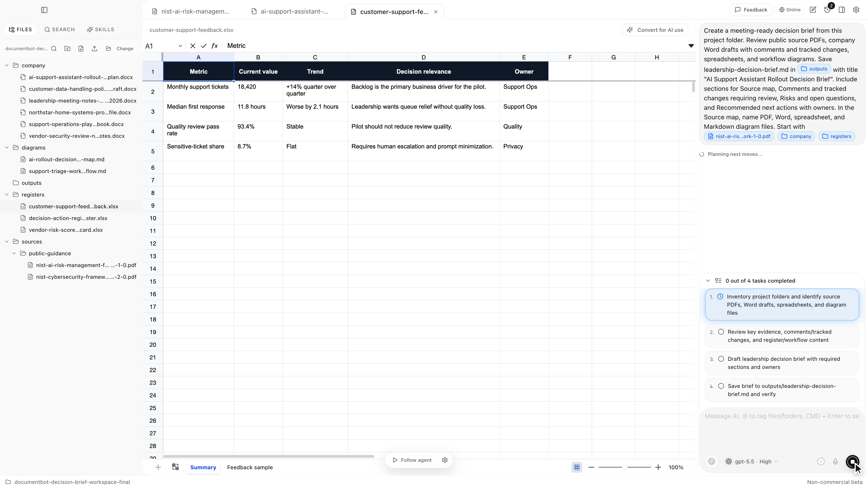868x488 pixels.
Task: Open the cell reference A1 dropdown
Action: click(180, 46)
